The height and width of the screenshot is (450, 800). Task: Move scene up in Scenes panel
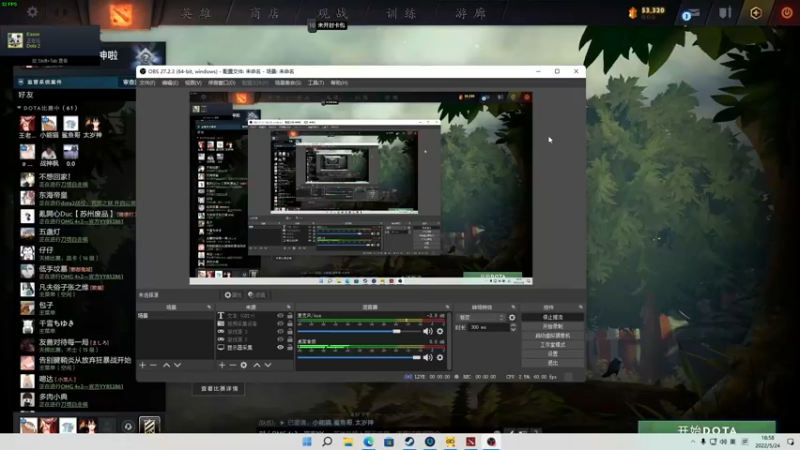[166, 365]
